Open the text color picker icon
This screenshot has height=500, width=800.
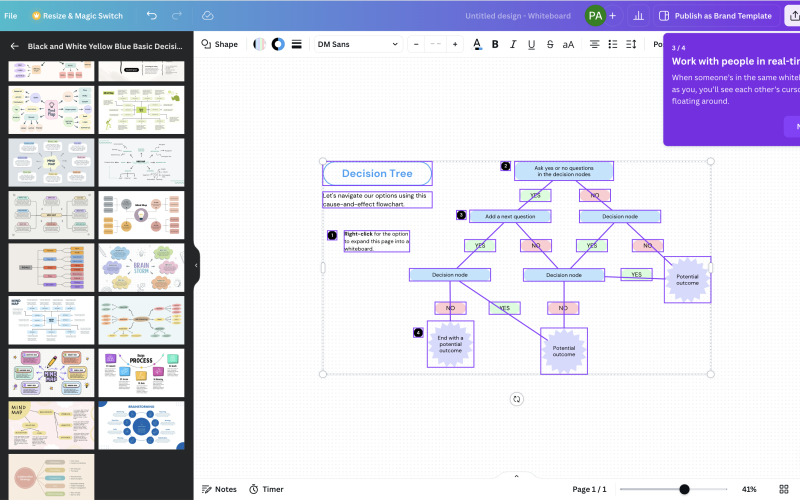tap(477, 44)
